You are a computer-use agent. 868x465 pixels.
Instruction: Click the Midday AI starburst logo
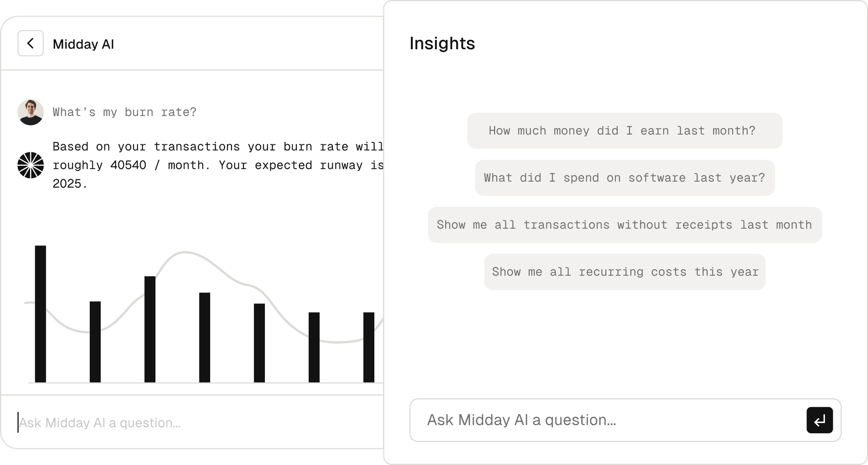pos(30,165)
